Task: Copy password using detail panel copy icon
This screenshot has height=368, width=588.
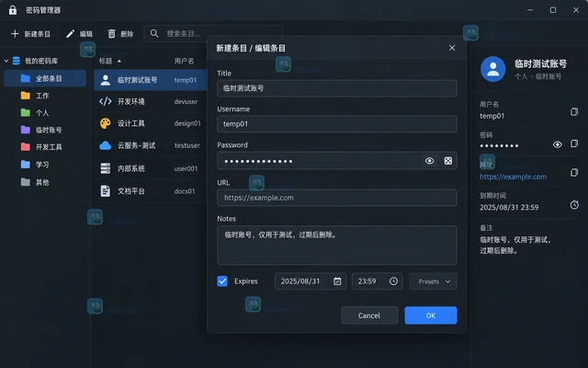Action: click(573, 144)
